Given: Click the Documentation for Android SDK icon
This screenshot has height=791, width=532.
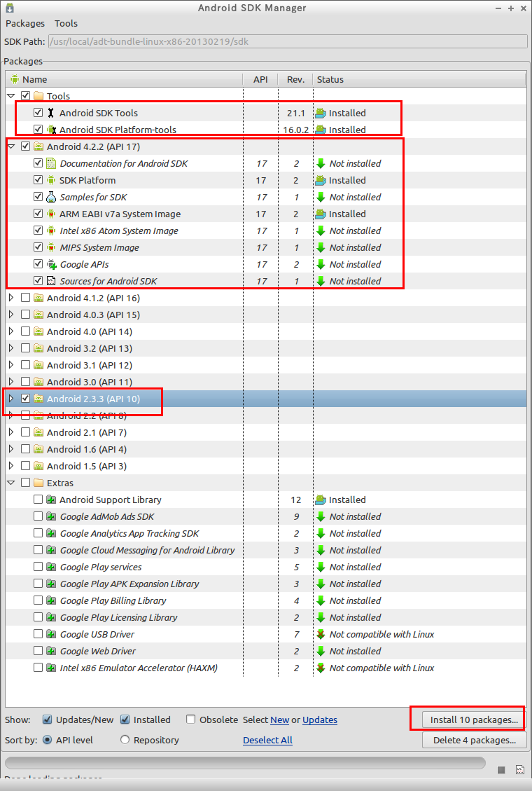Looking at the screenshot, I should tap(51, 163).
